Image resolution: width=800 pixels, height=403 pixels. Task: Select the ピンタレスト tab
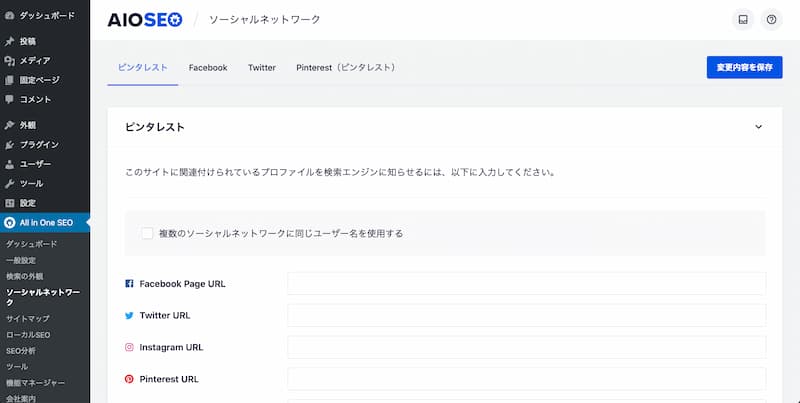point(142,67)
